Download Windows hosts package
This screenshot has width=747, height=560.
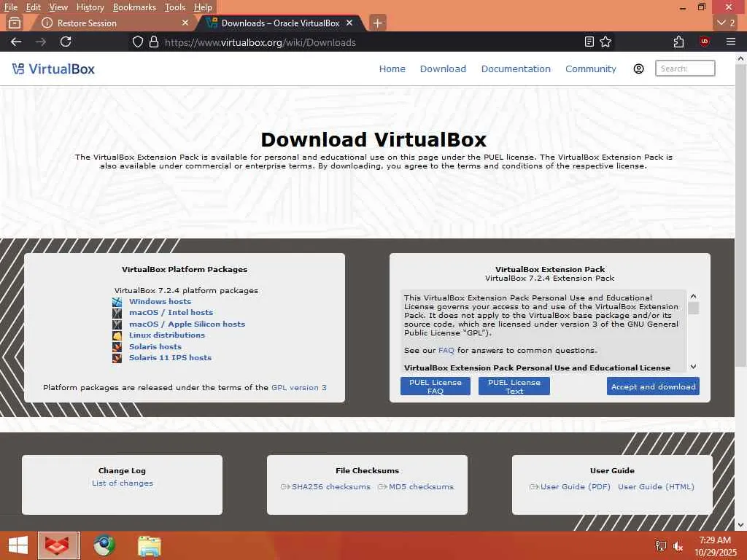click(x=160, y=301)
